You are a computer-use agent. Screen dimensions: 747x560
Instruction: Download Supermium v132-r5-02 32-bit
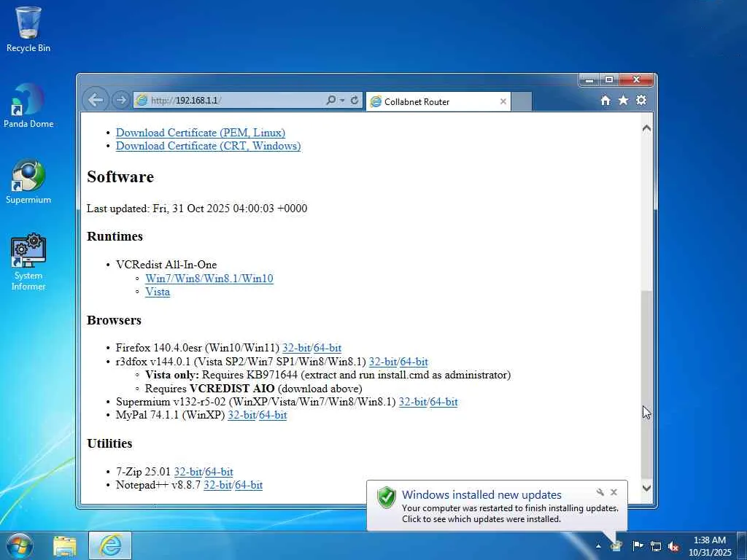(x=413, y=402)
